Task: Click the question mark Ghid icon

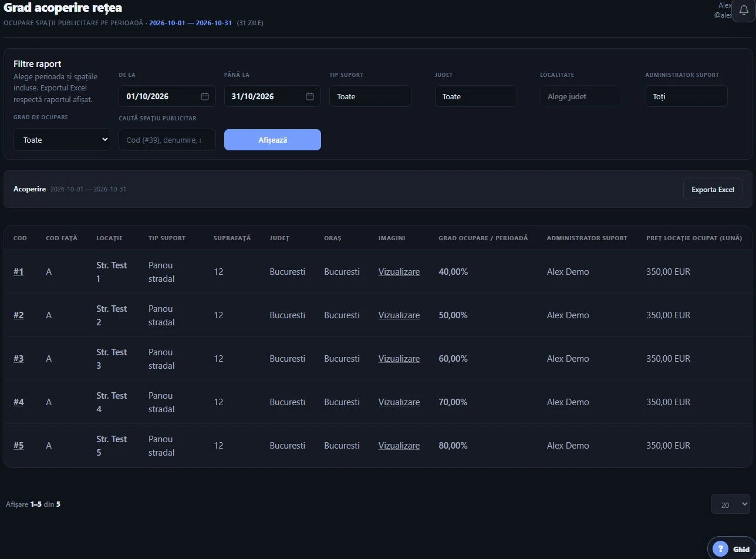Action: (720, 549)
